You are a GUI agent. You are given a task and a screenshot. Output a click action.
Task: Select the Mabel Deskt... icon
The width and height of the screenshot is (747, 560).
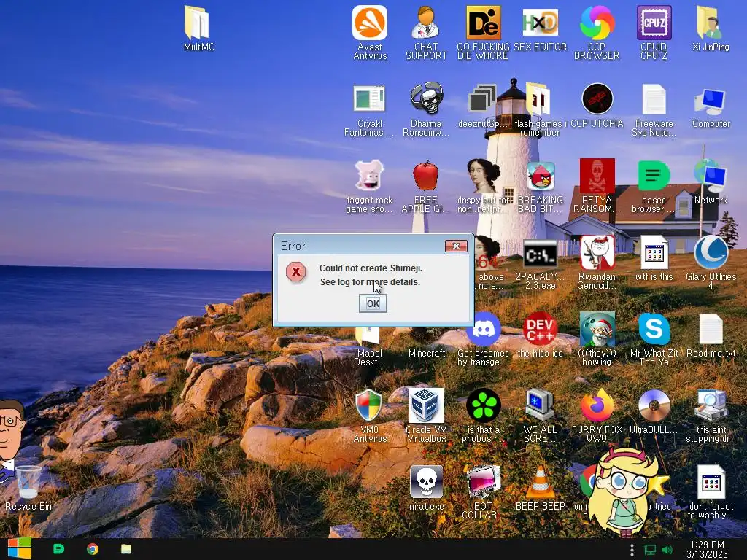[x=369, y=348]
